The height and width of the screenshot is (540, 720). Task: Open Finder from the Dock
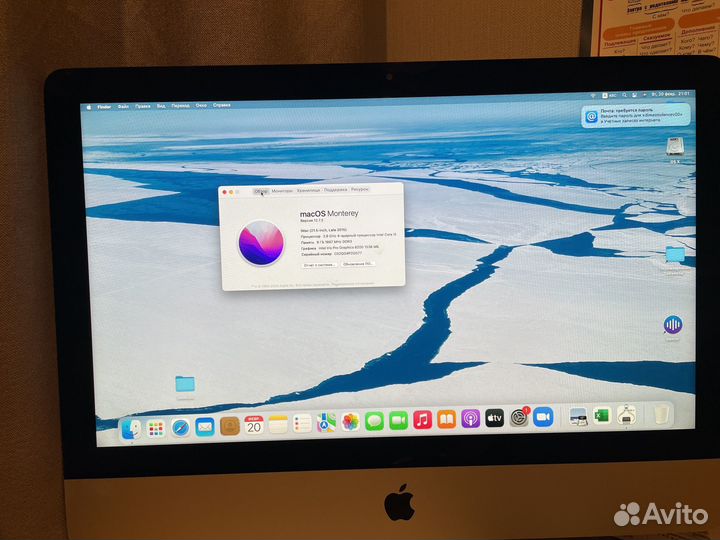click(x=131, y=429)
